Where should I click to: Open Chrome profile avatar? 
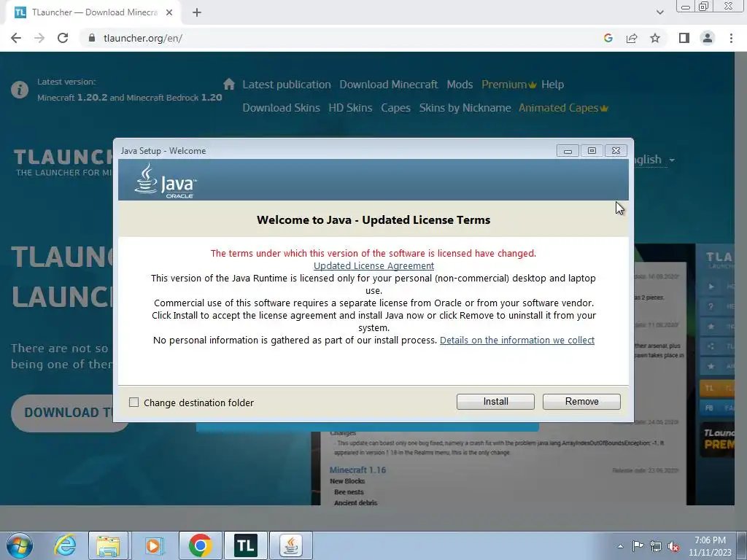coord(708,38)
